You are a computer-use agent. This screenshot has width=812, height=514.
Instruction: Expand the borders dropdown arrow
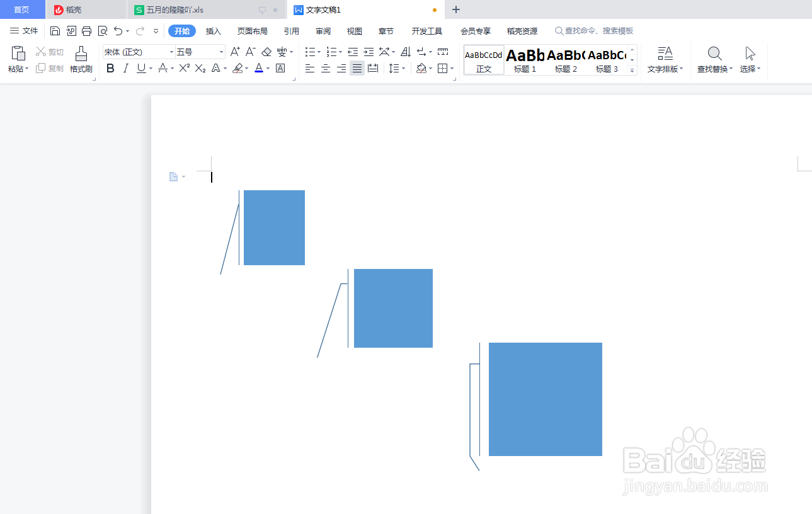coord(452,68)
